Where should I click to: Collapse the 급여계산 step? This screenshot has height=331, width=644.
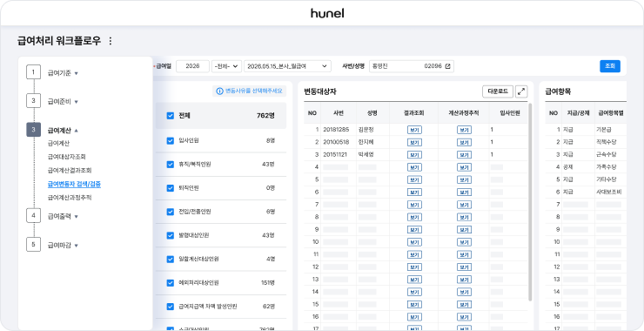tap(77, 131)
